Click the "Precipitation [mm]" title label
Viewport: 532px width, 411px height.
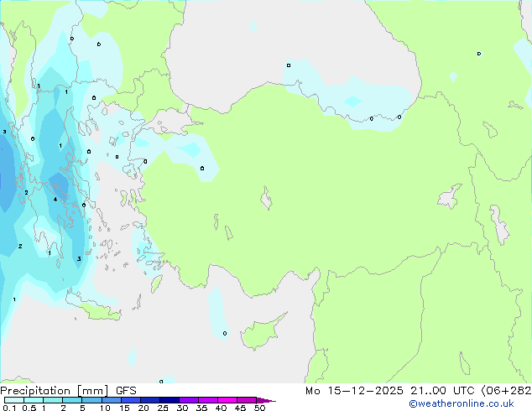55,391
